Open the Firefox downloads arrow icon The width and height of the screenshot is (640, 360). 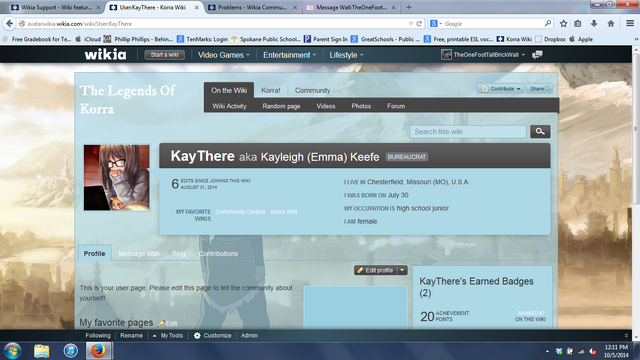point(594,24)
